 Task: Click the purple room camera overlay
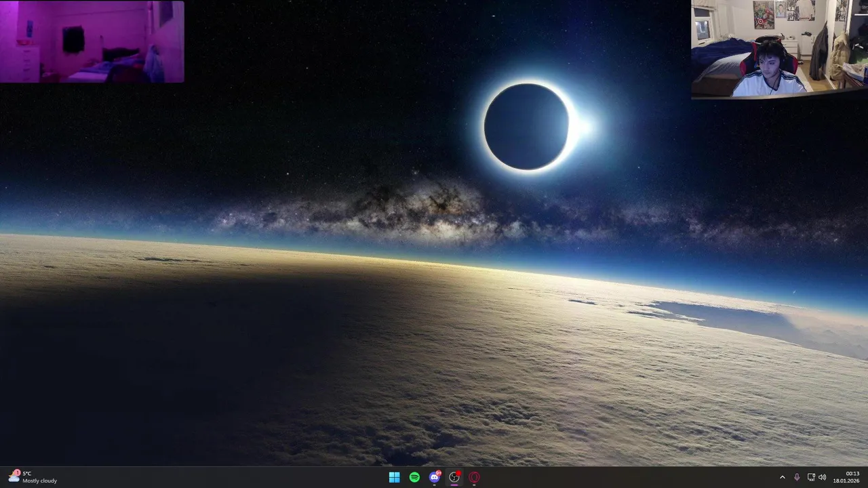click(x=92, y=41)
